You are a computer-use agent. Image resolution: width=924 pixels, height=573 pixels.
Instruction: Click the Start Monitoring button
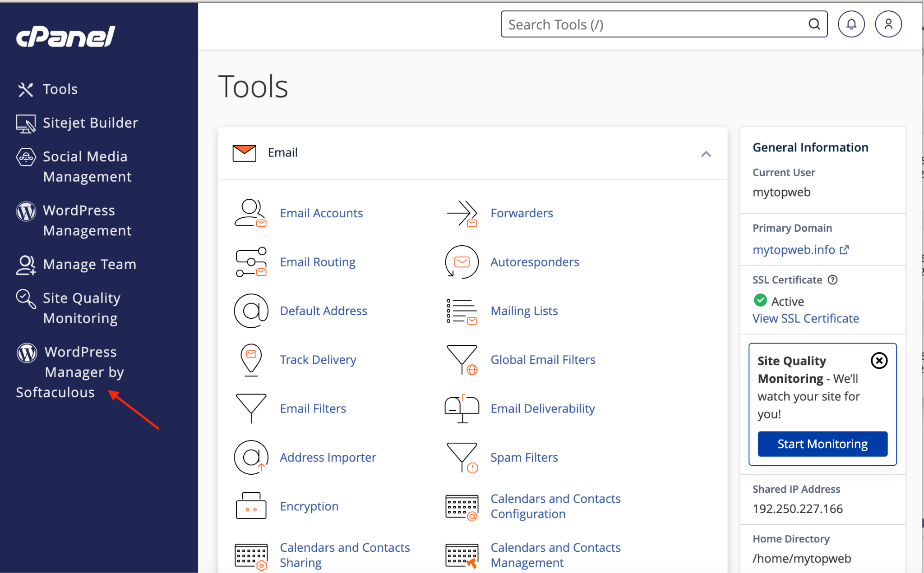click(x=822, y=444)
